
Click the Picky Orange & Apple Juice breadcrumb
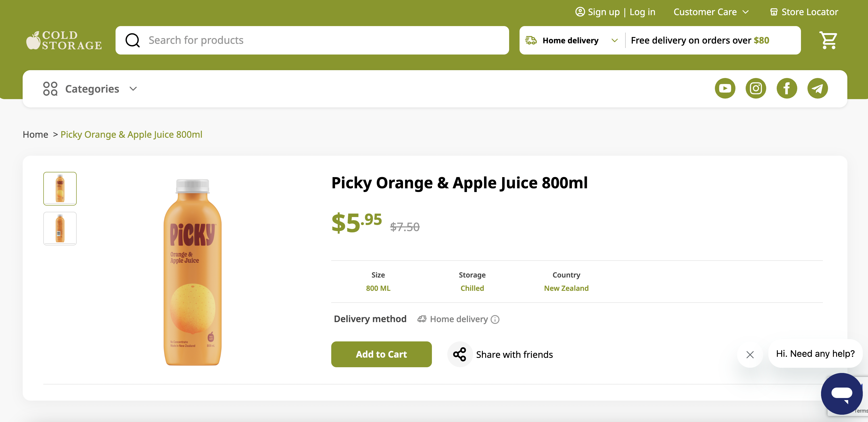(x=131, y=135)
